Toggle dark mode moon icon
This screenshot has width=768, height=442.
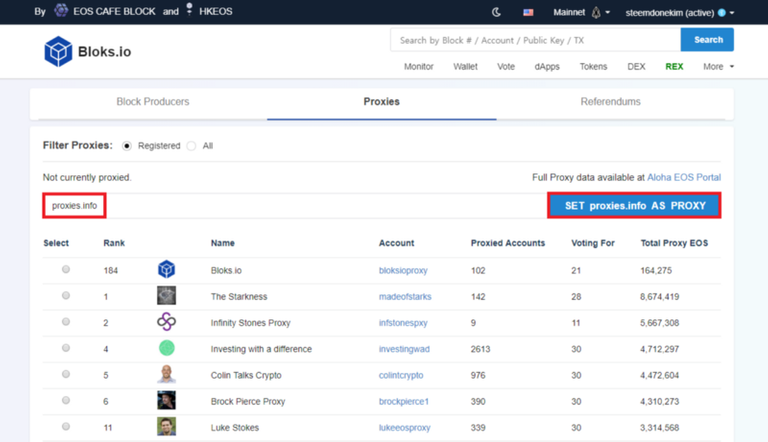click(x=497, y=12)
